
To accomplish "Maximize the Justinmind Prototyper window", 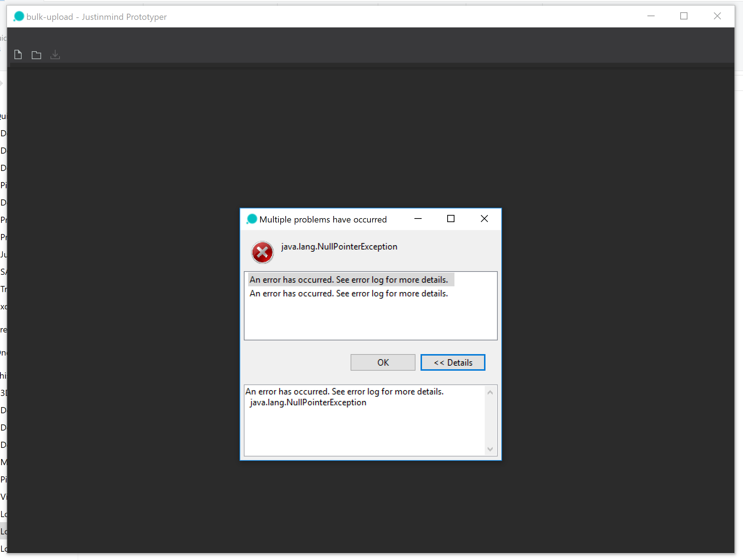I will [683, 16].
